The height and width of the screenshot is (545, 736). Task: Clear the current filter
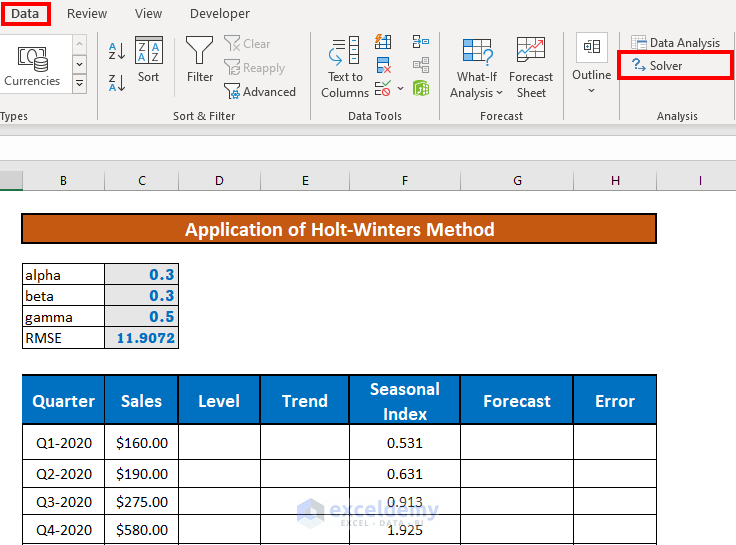247,44
